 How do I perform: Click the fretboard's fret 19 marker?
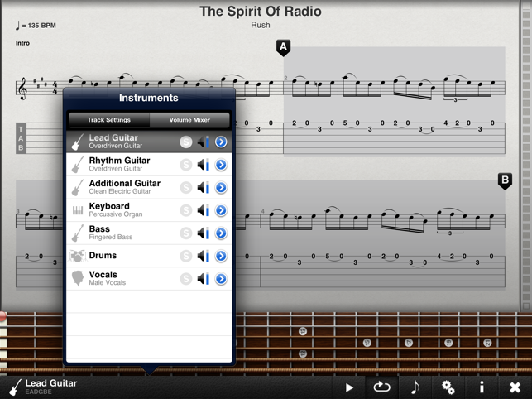click(x=448, y=343)
